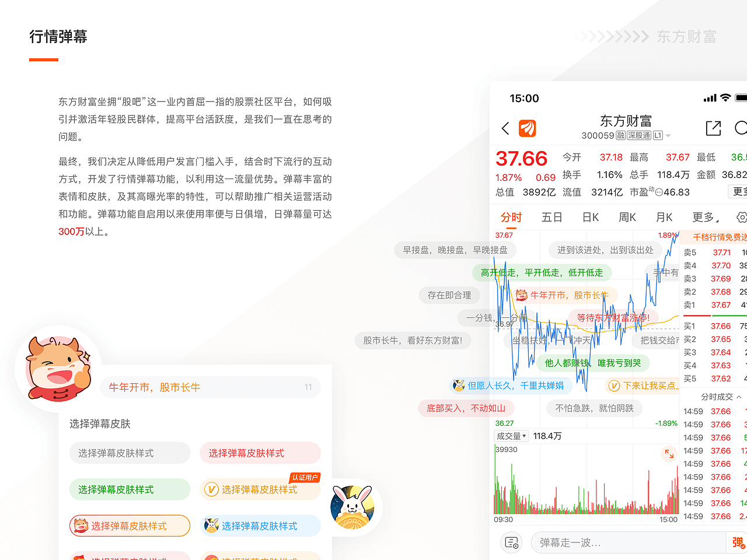Tap the 市盈 info ellipsis icon
Viewport: 747px width, 560px height.
point(659,192)
